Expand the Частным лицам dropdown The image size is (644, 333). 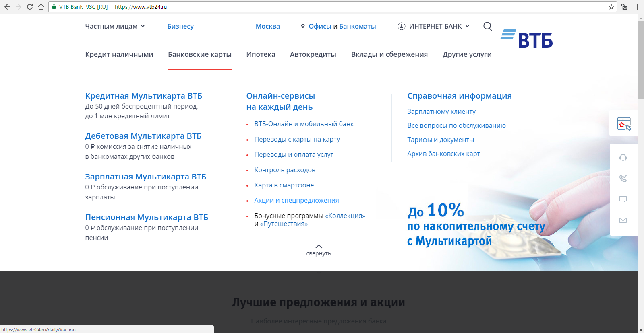pyautogui.click(x=115, y=26)
